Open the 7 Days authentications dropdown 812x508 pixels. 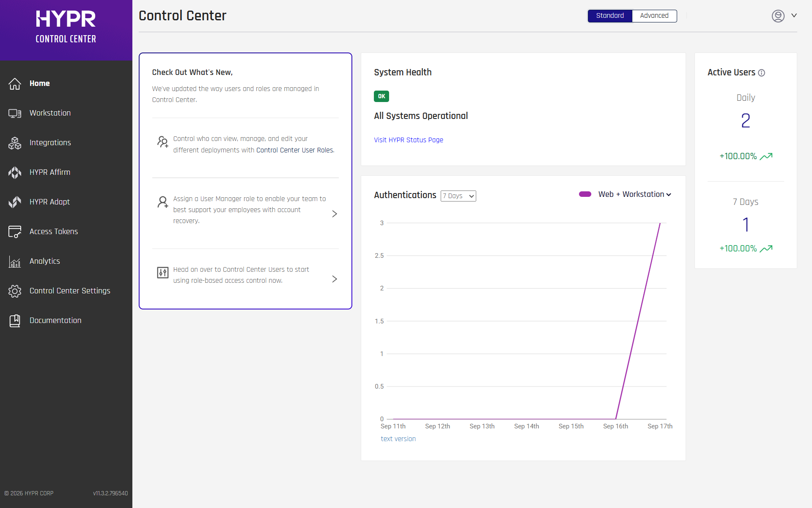tap(458, 196)
